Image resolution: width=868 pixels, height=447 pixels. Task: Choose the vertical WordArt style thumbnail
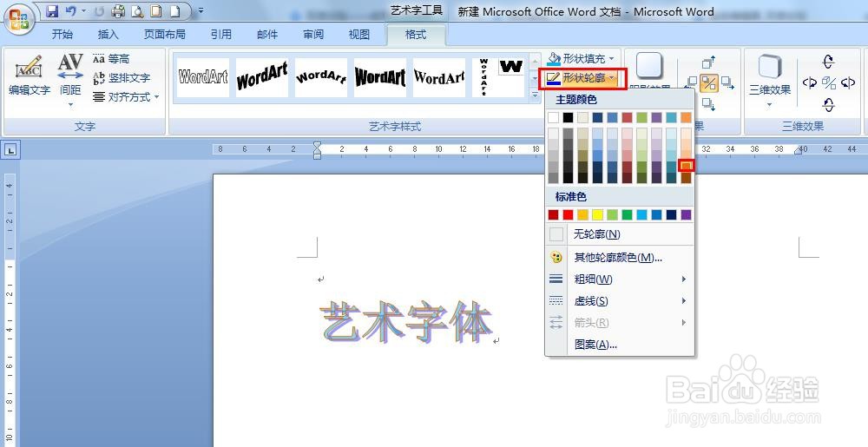[x=484, y=77]
